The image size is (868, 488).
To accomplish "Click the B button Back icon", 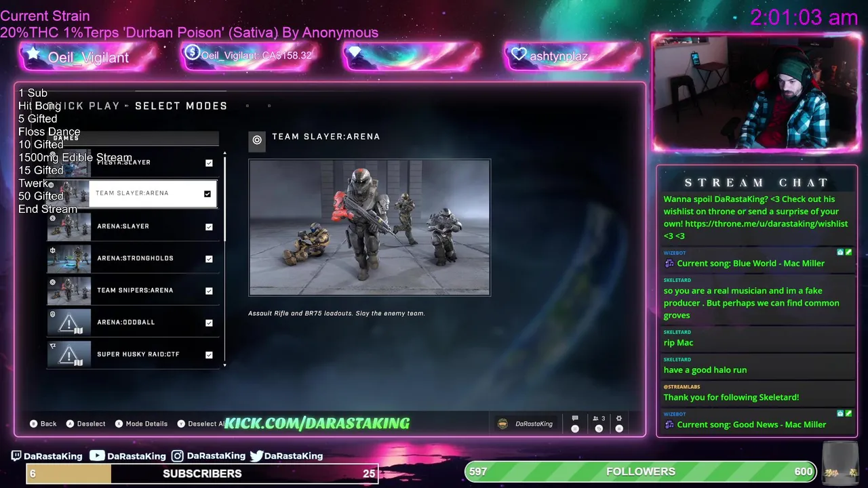I will point(33,424).
